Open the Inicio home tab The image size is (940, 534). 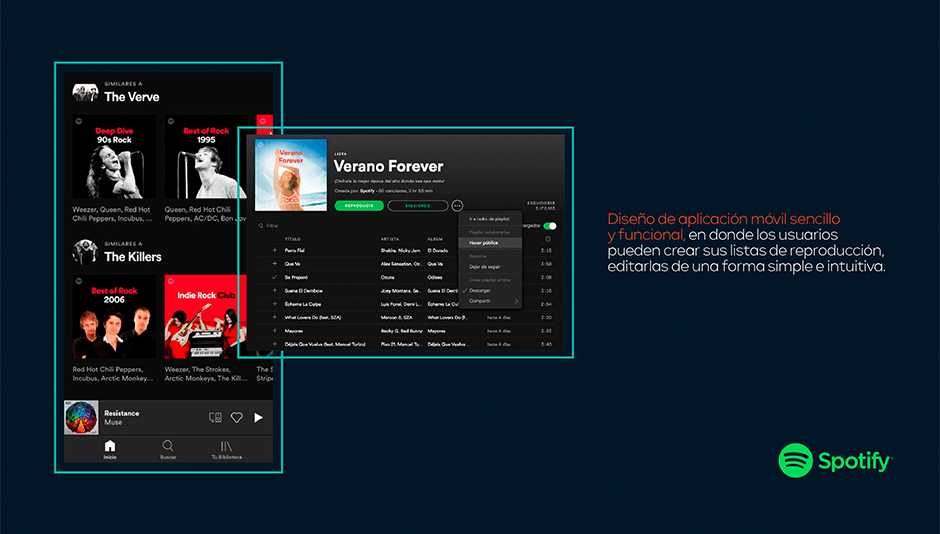tap(110, 449)
